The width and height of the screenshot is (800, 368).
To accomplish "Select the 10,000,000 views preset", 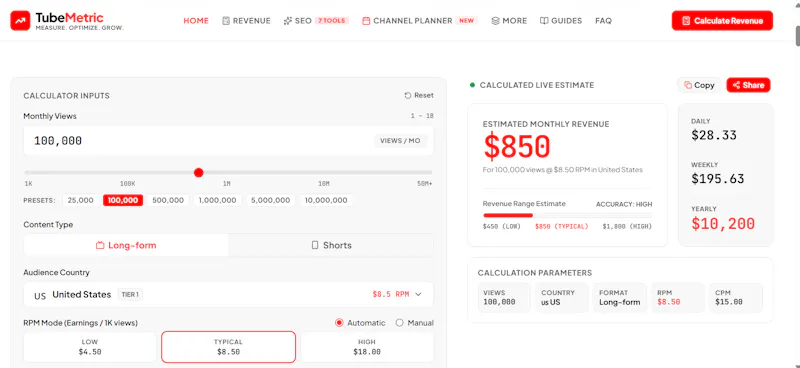I will (x=326, y=201).
